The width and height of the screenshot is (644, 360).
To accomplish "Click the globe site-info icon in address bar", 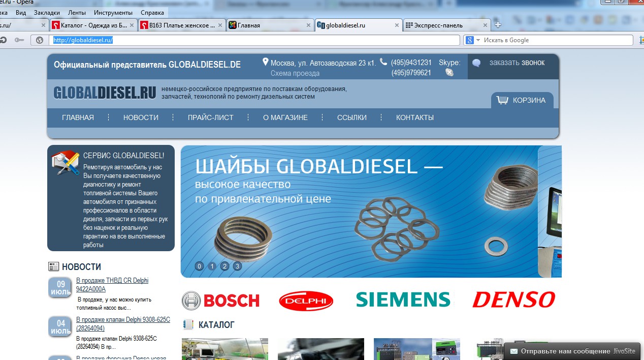I will point(40,40).
